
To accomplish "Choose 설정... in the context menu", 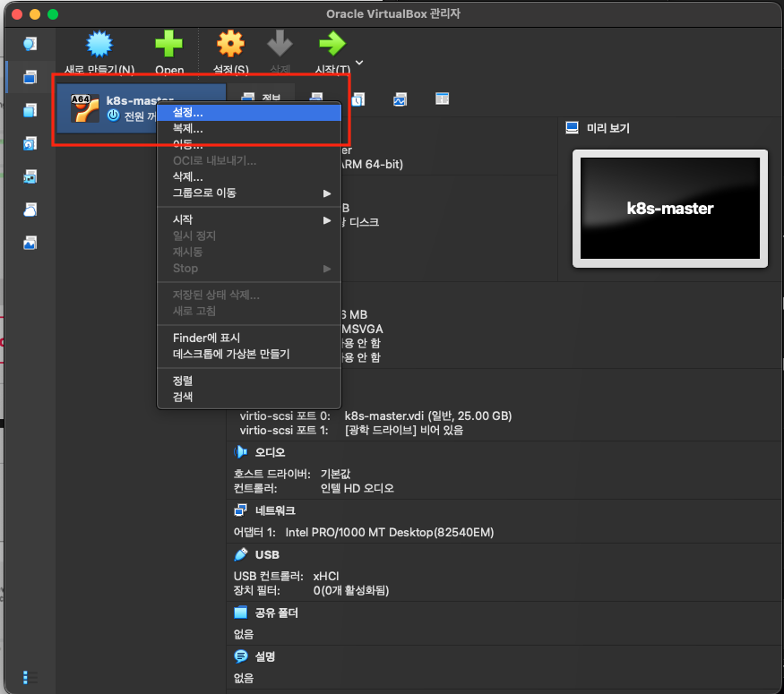I will pos(249,113).
